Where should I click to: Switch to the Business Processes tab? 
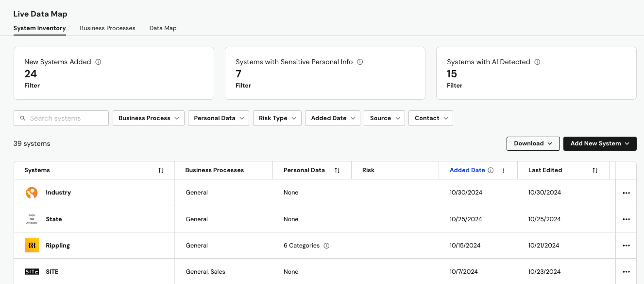point(107,28)
